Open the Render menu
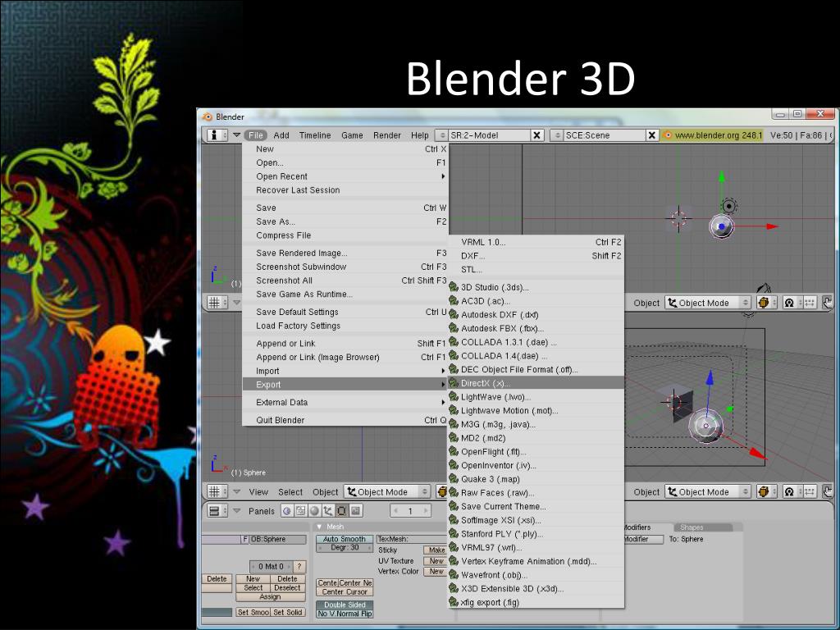This screenshot has height=630, width=840. (387, 135)
